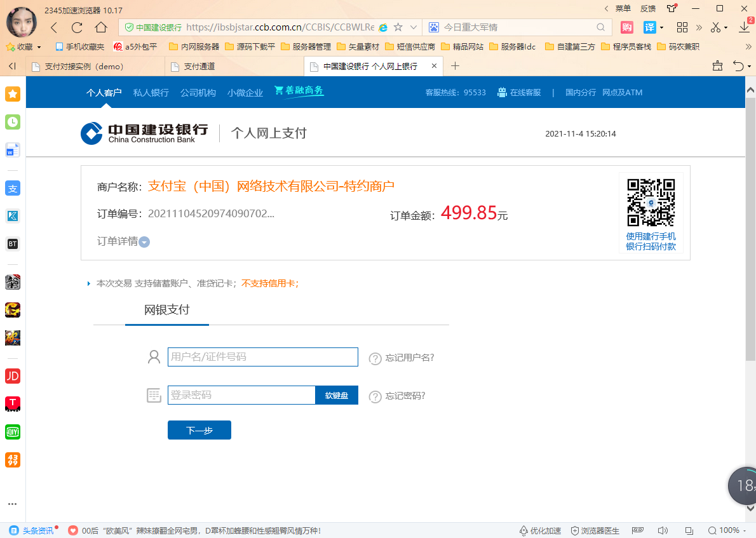This screenshot has height=538, width=756.
Task: Click the browser back arrow
Action: coord(54,27)
